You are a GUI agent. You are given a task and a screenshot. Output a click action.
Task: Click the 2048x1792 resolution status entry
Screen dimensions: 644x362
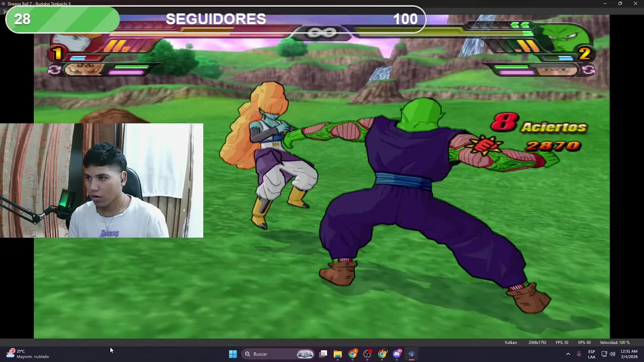[x=537, y=342]
